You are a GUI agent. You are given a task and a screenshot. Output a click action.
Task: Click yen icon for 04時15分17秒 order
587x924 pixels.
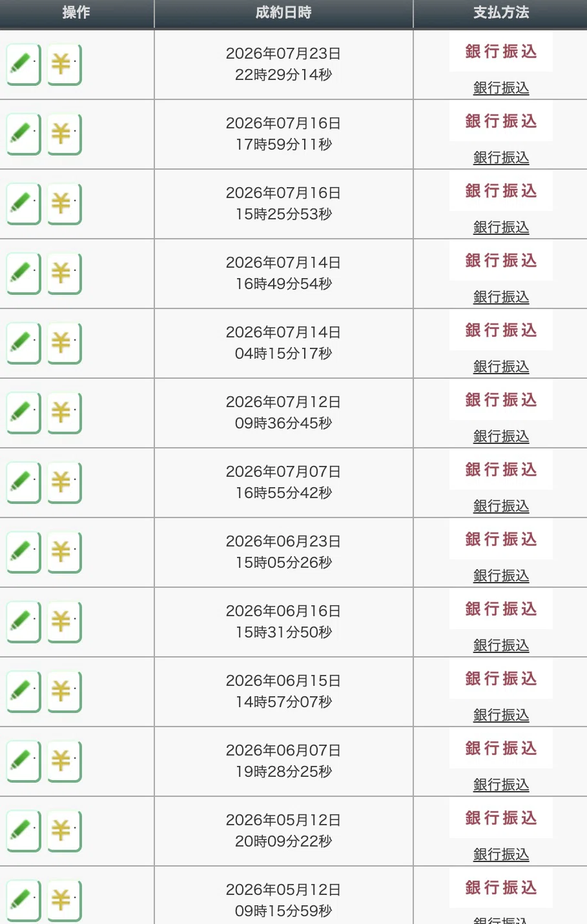[64, 343]
